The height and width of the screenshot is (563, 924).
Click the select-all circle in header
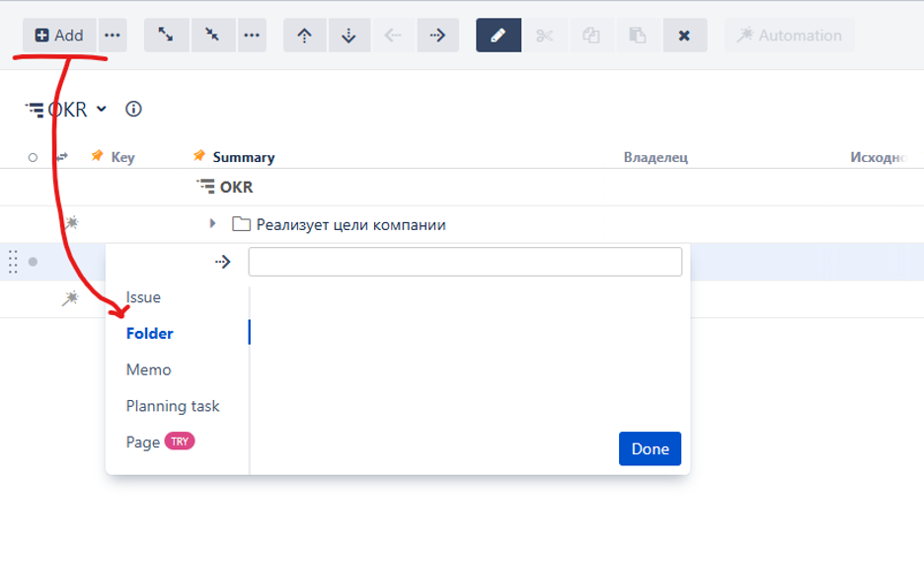[x=33, y=157]
